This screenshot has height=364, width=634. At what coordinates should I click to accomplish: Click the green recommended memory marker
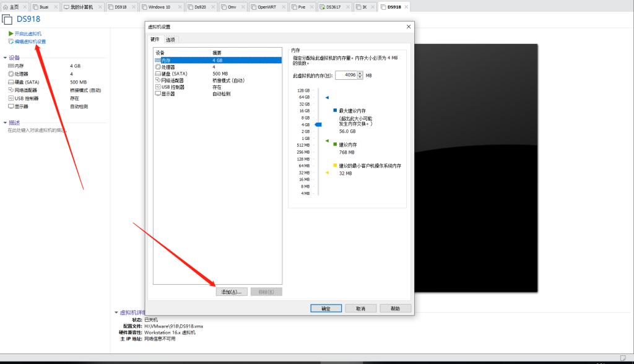click(x=327, y=141)
